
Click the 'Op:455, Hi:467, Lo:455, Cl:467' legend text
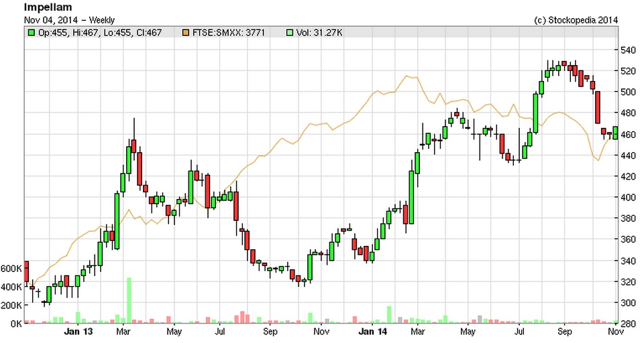click(x=100, y=32)
